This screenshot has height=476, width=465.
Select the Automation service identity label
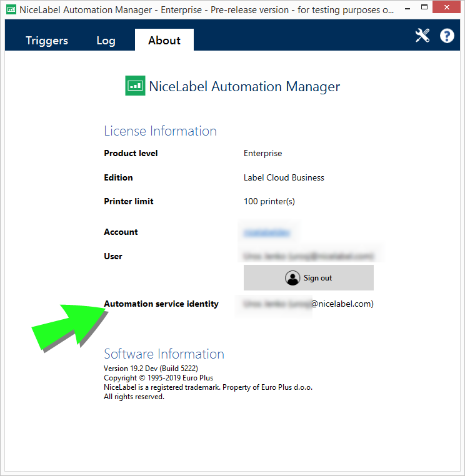161,304
